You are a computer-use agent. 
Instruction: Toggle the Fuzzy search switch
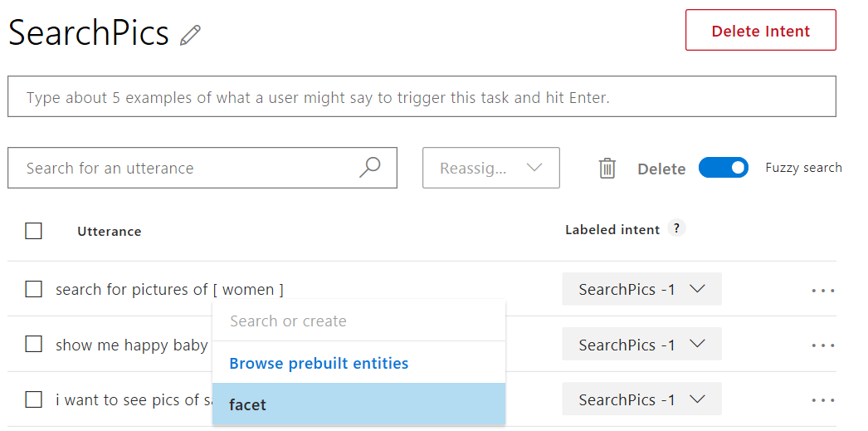tap(723, 167)
